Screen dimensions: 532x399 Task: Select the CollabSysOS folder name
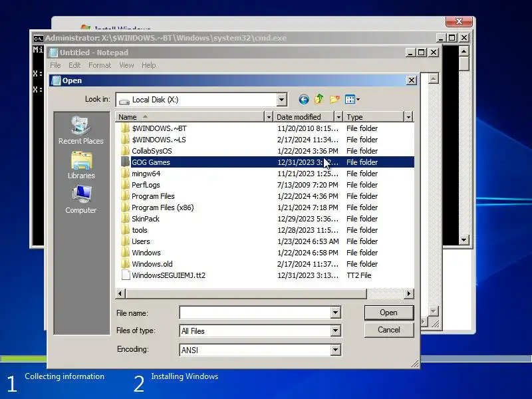click(152, 151)
